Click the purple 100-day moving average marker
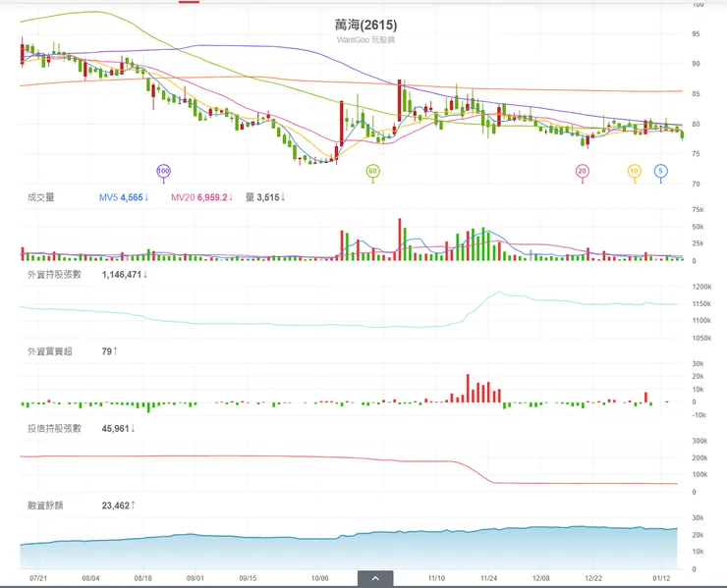The image size is (727, 588). point(163,171)
